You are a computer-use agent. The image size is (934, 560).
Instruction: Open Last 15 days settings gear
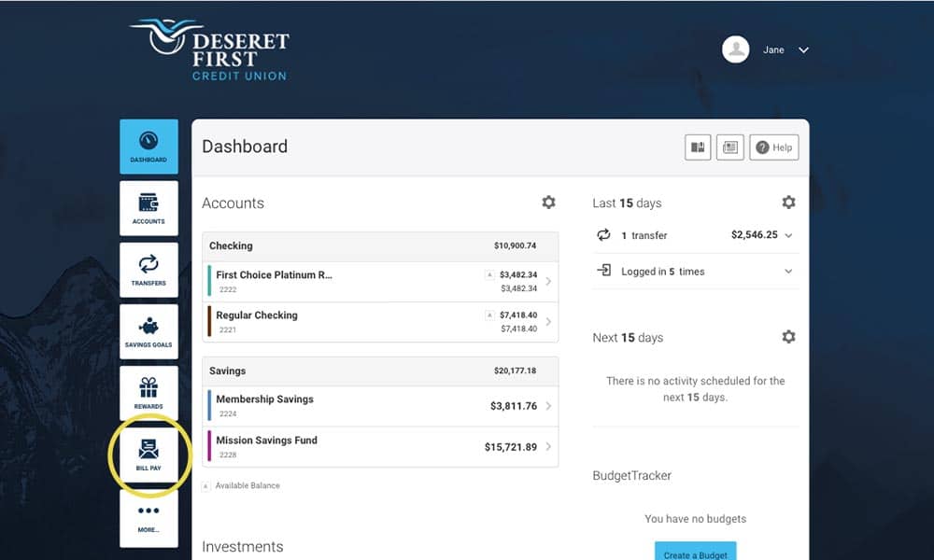coord(788,203)
